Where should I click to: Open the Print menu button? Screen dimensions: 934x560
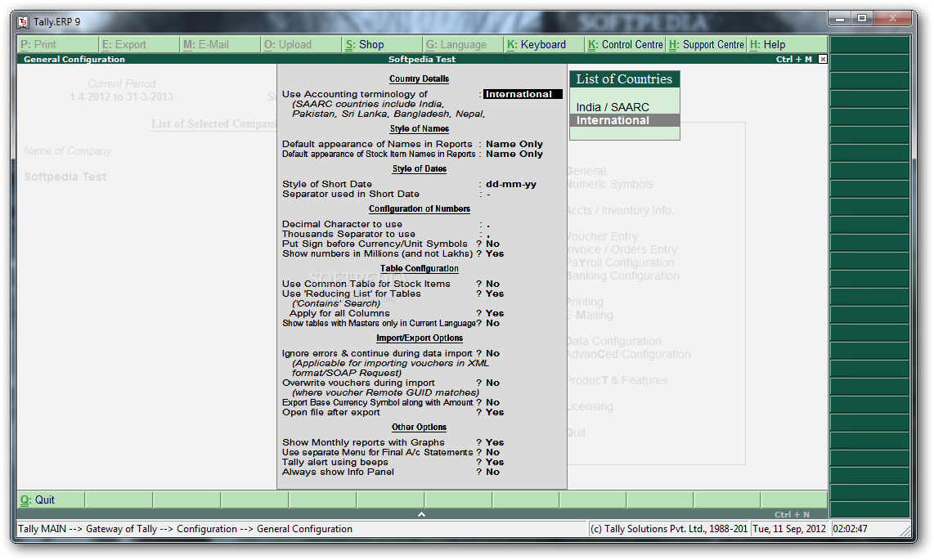58,45
